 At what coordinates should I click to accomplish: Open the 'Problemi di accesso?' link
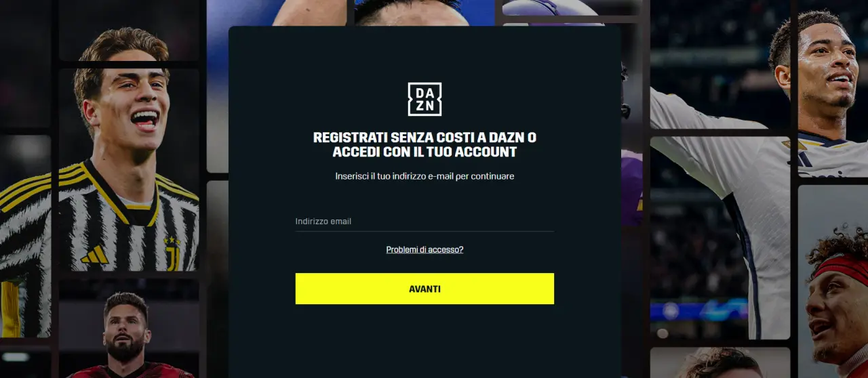point(425,249)
